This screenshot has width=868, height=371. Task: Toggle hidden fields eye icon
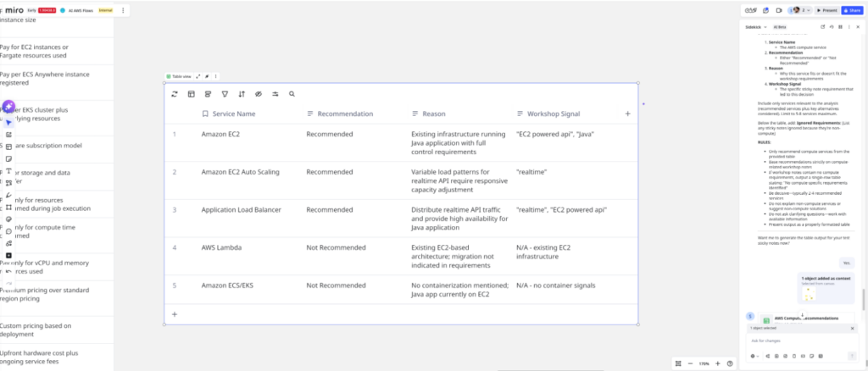tap(259, 94)
